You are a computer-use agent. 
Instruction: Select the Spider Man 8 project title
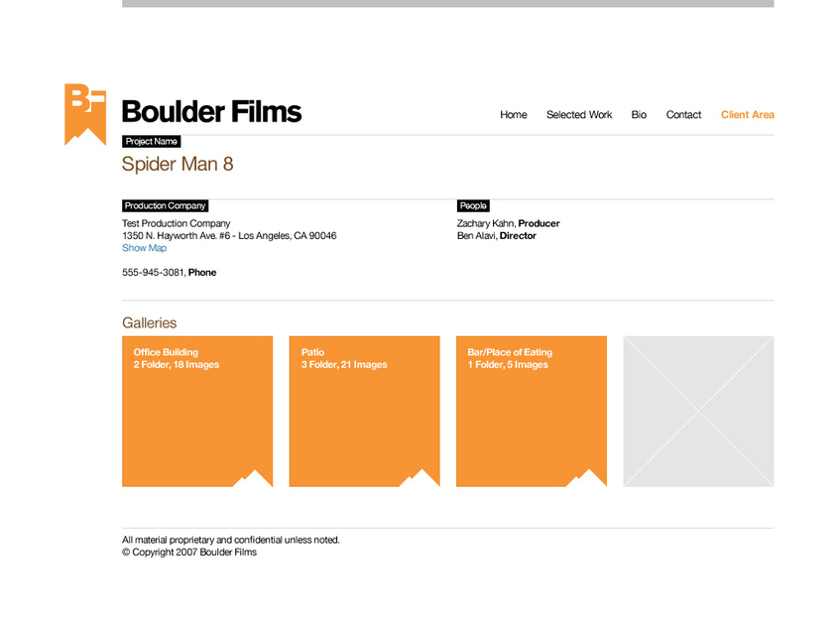pyautogui.click(x=178, y=164)
